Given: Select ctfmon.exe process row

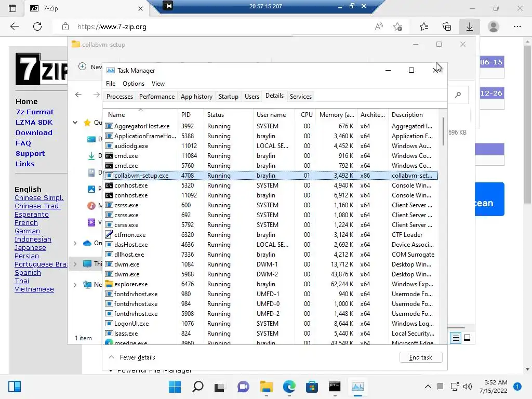Looking at the screenshot, I should tap(270, 235).
